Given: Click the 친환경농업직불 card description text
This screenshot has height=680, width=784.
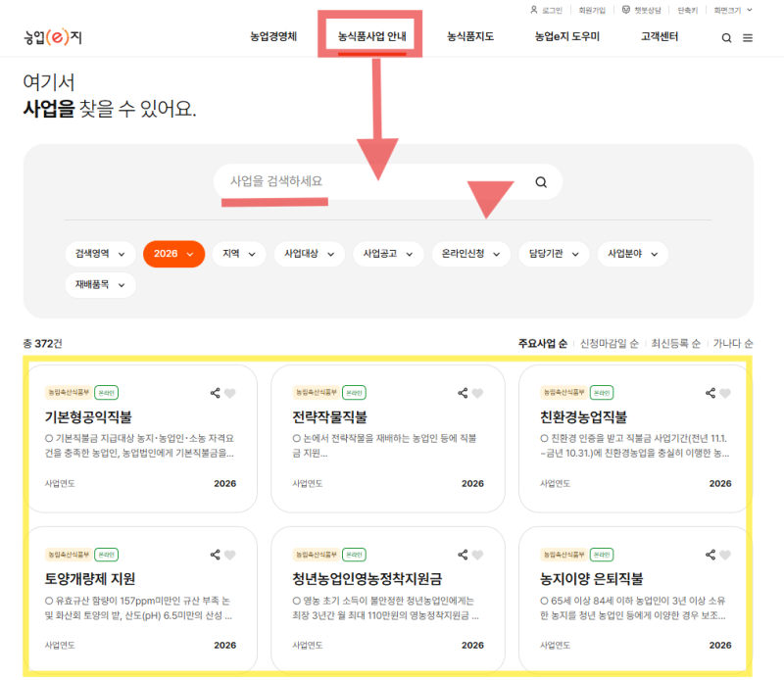Looking at the screenshot, I should coord(634,446).
